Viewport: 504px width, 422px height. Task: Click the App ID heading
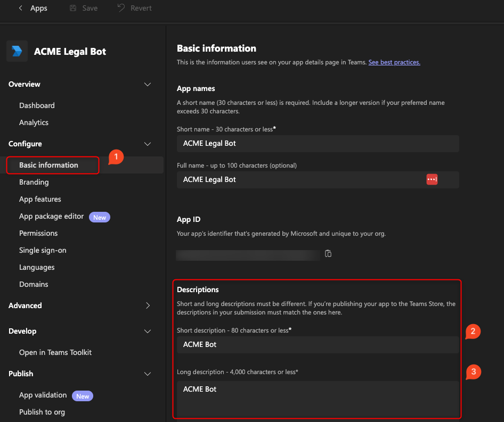[x=189, y=219]
